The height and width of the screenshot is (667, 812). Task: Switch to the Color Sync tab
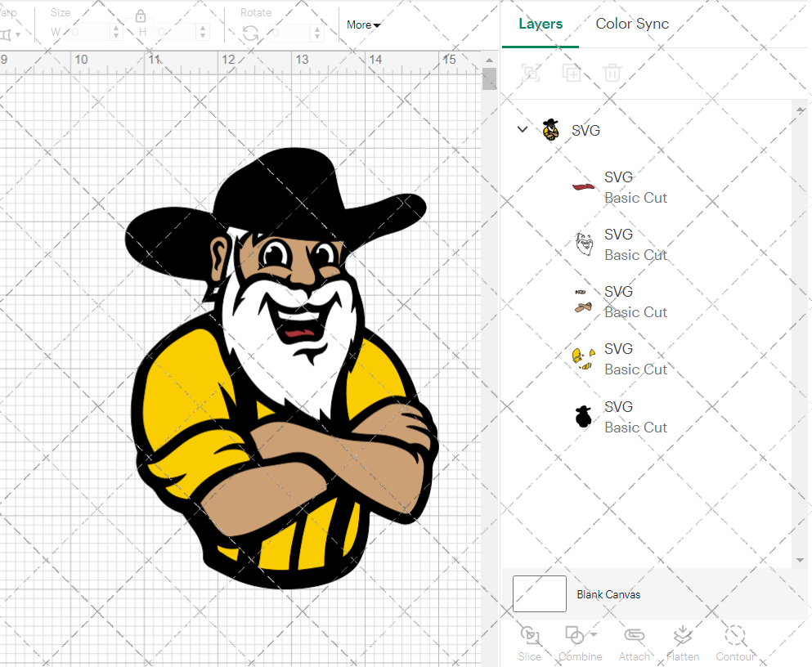[x=632, y=24]
